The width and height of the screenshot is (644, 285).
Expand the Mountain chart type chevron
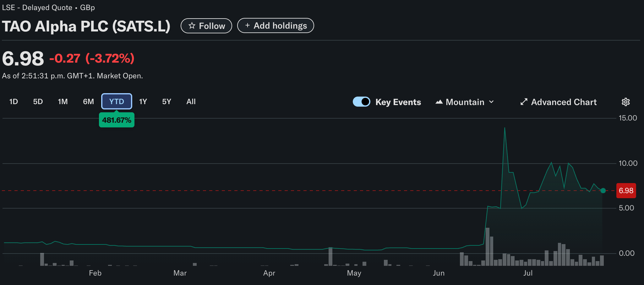[x=492, y=102]
